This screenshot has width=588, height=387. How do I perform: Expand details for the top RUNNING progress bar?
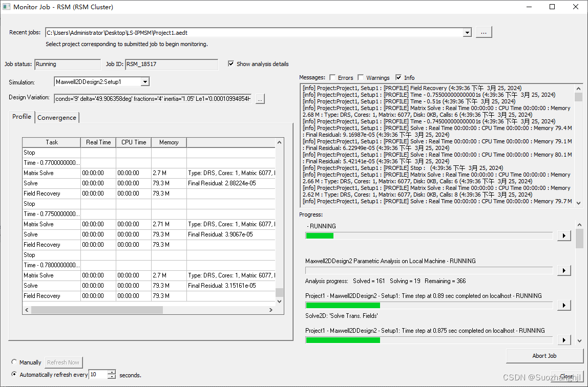(564, 235)
